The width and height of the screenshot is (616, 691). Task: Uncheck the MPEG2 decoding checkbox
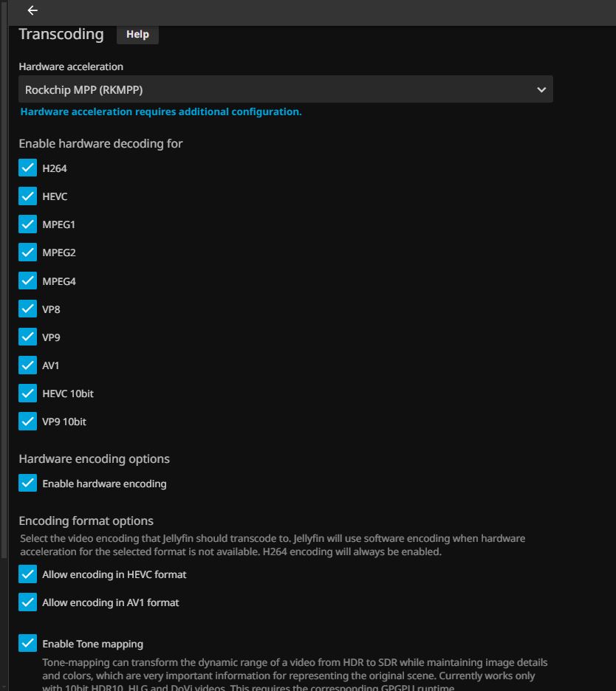click(x=28, y=252)
